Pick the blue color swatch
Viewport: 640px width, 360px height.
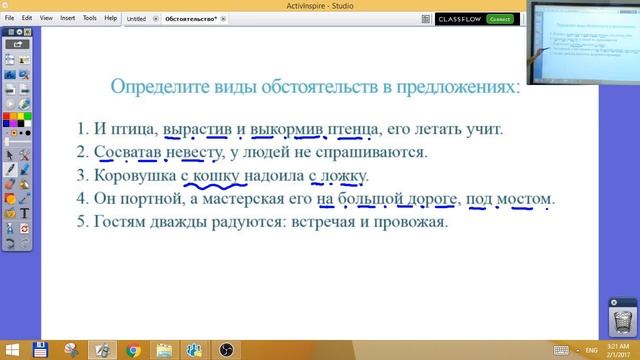click(6, 123)
